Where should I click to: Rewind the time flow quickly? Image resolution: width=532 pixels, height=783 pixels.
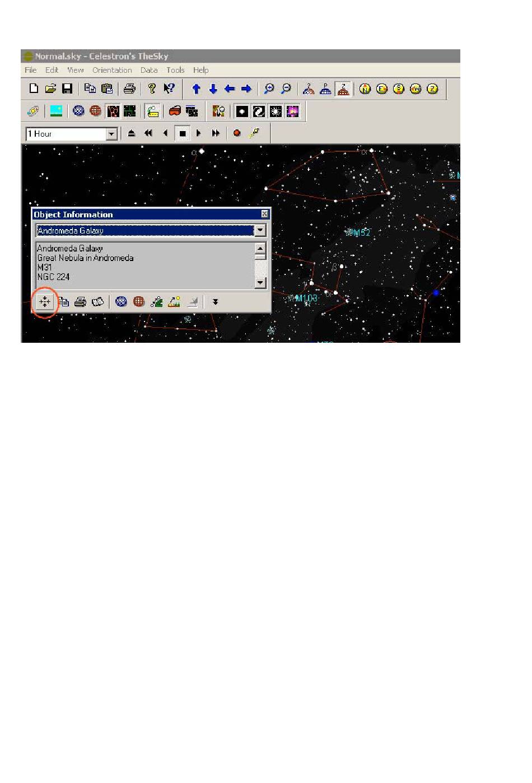click(x=148, y=133)
